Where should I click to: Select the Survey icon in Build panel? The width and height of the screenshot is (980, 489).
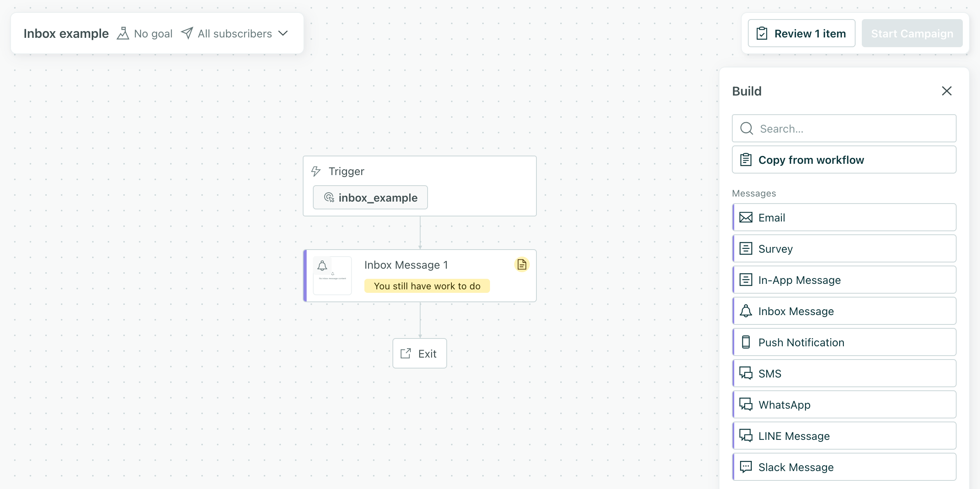746,248
